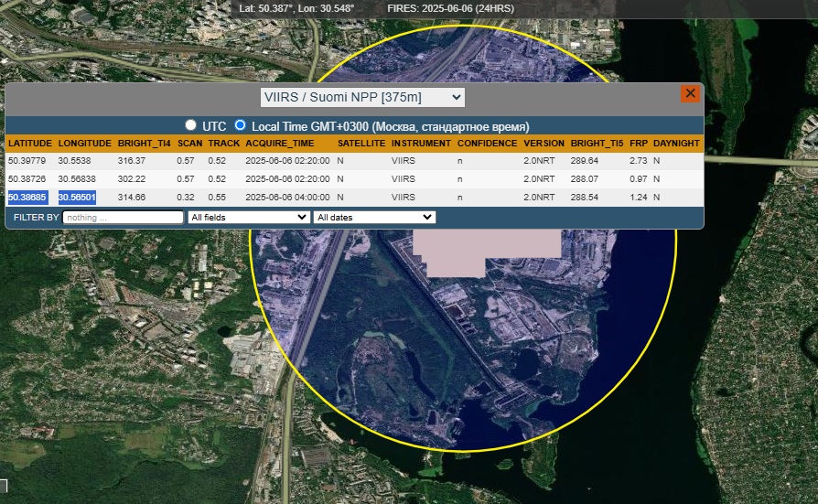
Task: Click brightness value 302.22
Action: (132, 179)
